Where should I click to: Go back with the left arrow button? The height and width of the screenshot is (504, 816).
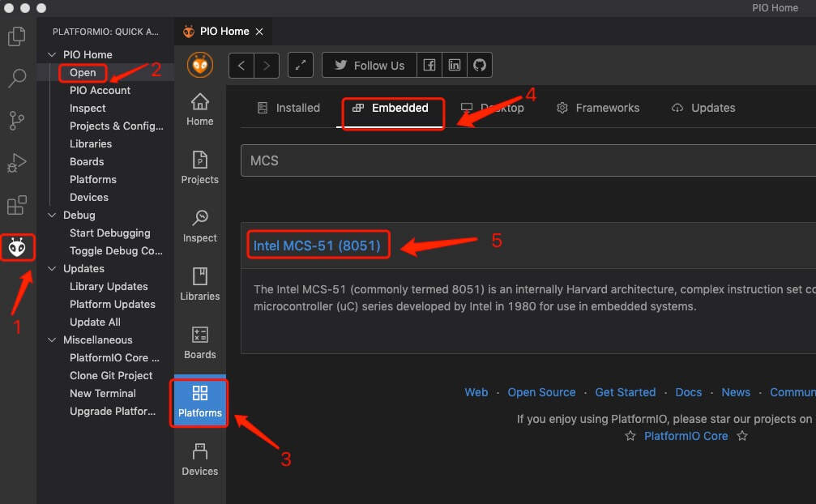click(x=241, y=66)
